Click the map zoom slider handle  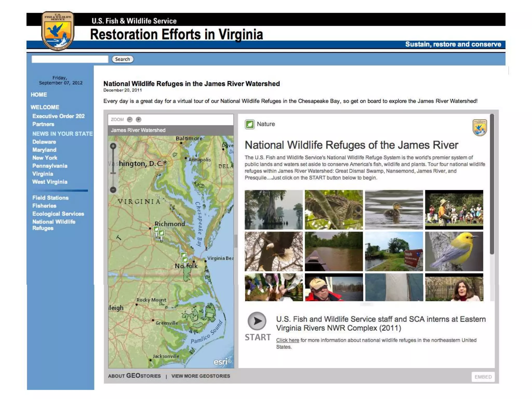113,173
